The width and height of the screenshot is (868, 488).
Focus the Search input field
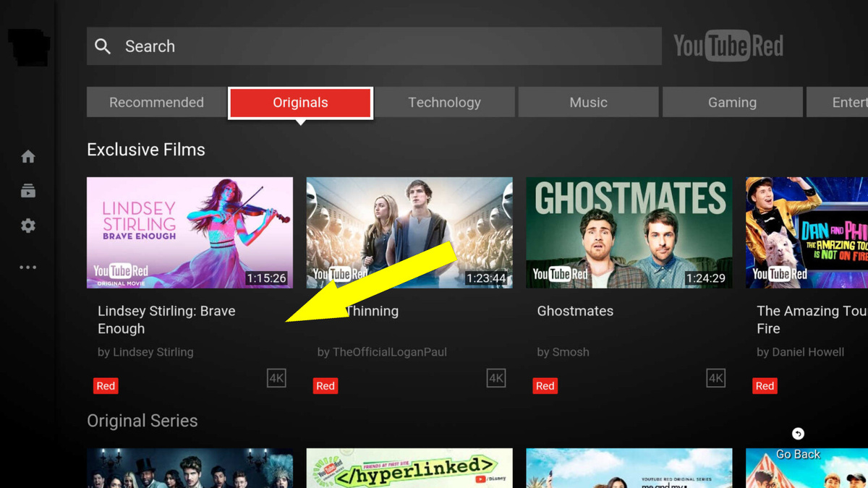click(374, 46)
